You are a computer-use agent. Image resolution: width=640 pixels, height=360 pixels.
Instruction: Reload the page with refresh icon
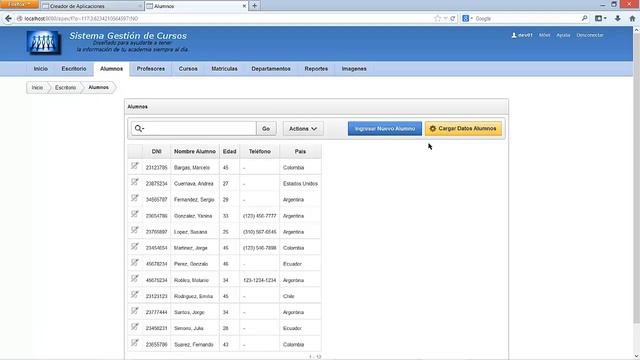[x=453, y=18]
